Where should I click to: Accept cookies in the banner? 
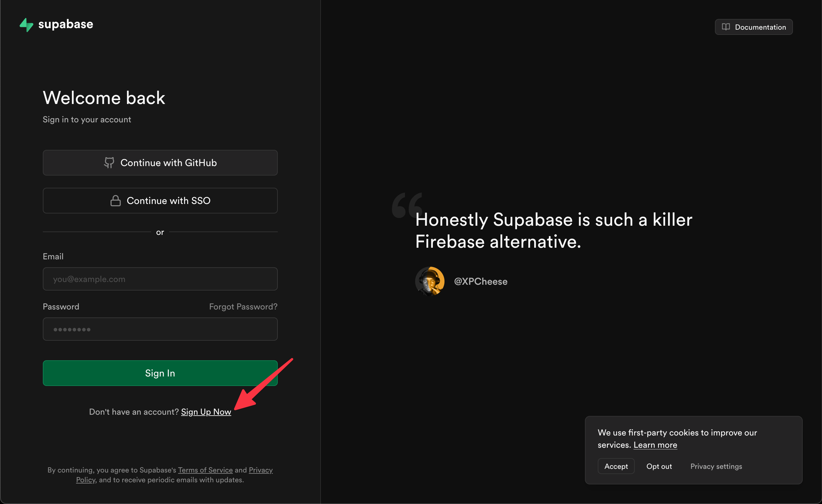click(x=616, y=466)
